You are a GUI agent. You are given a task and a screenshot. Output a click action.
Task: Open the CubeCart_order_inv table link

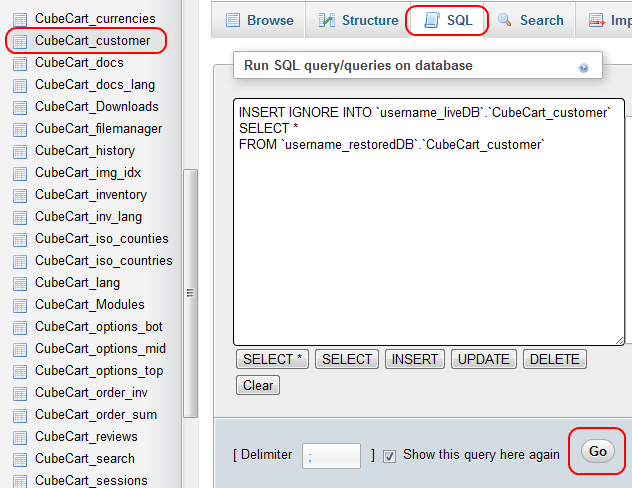pos(91,393)
